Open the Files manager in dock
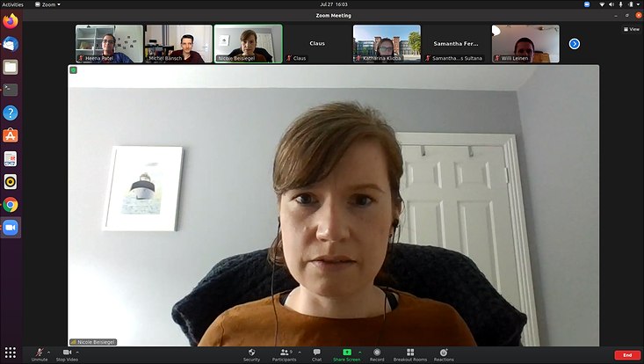The image size is (644, 364). [x=11, y=67]
